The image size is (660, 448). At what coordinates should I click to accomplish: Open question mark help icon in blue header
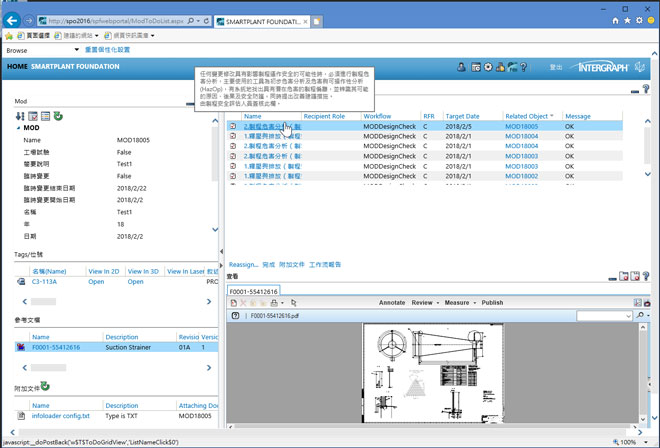[523, 67]
